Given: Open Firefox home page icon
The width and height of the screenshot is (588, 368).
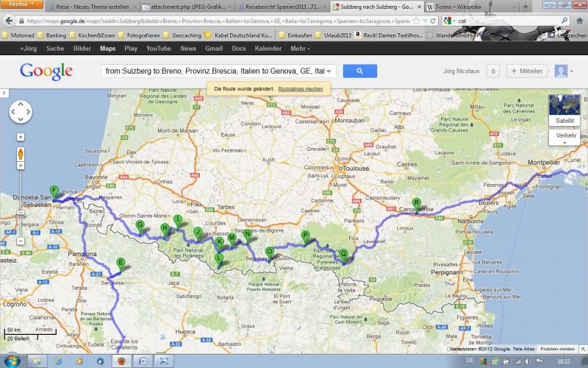Looking at the screenshot, I should (x=580, y=21).
